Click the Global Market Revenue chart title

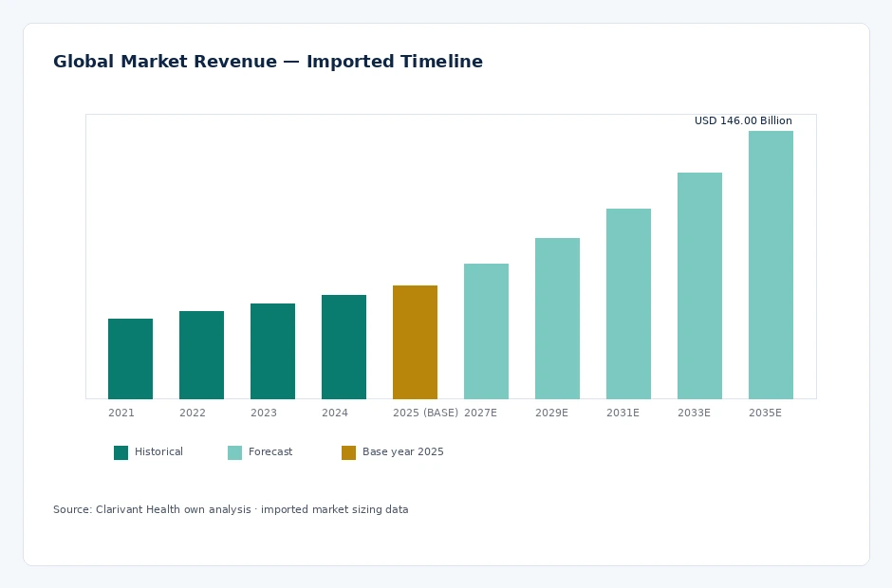[268, 62]
